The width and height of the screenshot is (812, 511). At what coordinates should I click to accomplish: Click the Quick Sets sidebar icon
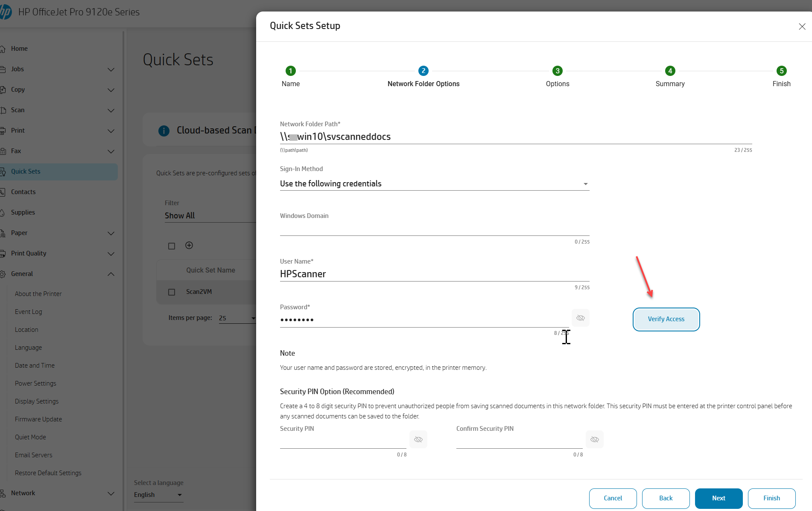pyautogui.click(x=3, y=172)
